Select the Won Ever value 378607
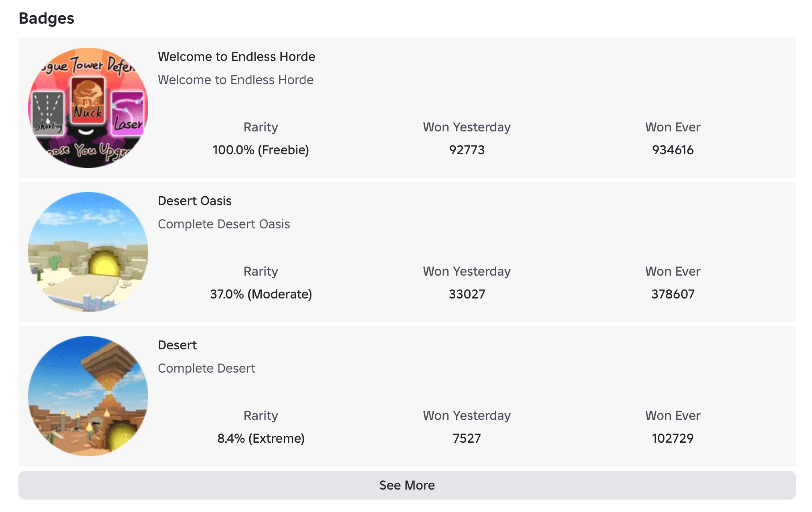This screenshot has height=512, width=812. [x=673, y=294]
